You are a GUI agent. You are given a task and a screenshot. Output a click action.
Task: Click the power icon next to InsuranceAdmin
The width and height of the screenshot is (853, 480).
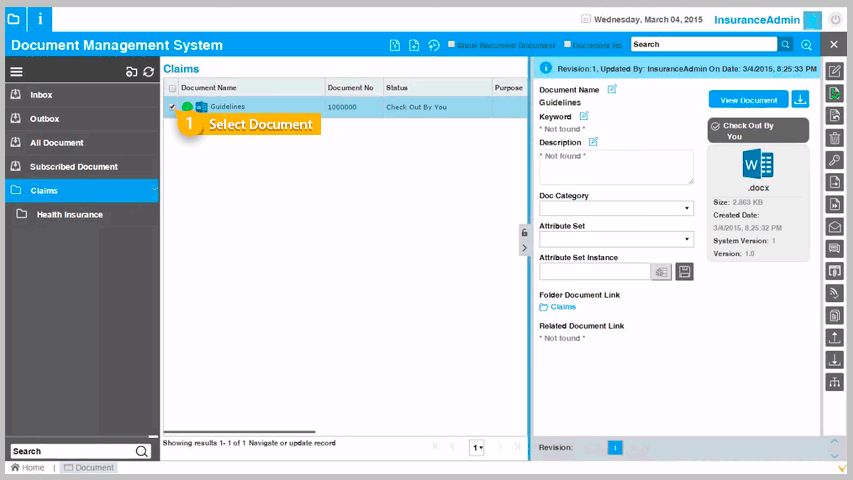tap(835, 20)
